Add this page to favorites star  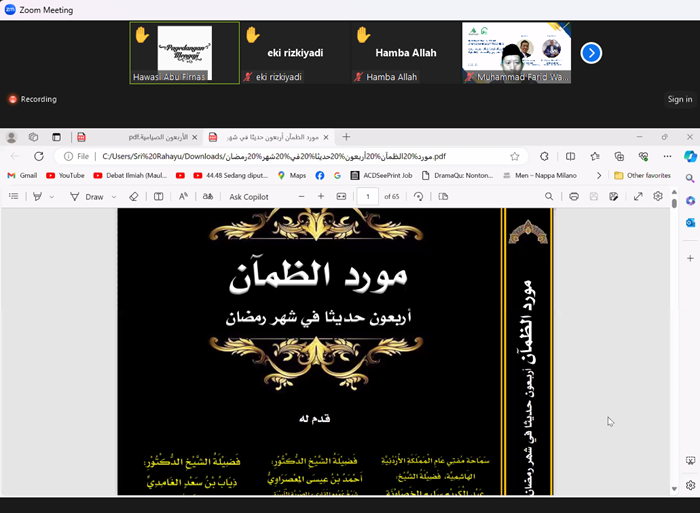pos(515,156)
